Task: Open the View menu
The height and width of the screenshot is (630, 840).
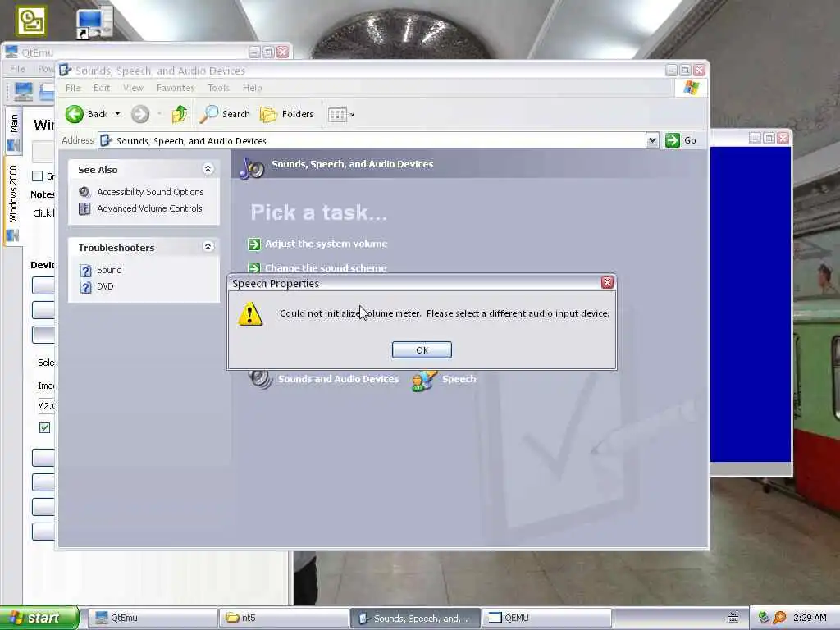Action: (133, 88)
